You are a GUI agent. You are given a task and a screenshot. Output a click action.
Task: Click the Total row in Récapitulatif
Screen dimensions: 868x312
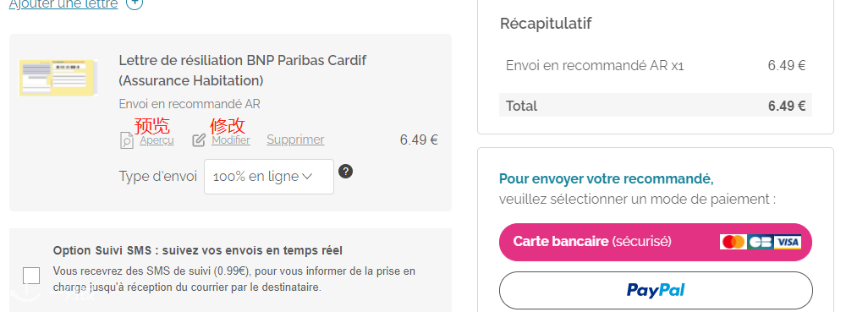pos(656,106)
